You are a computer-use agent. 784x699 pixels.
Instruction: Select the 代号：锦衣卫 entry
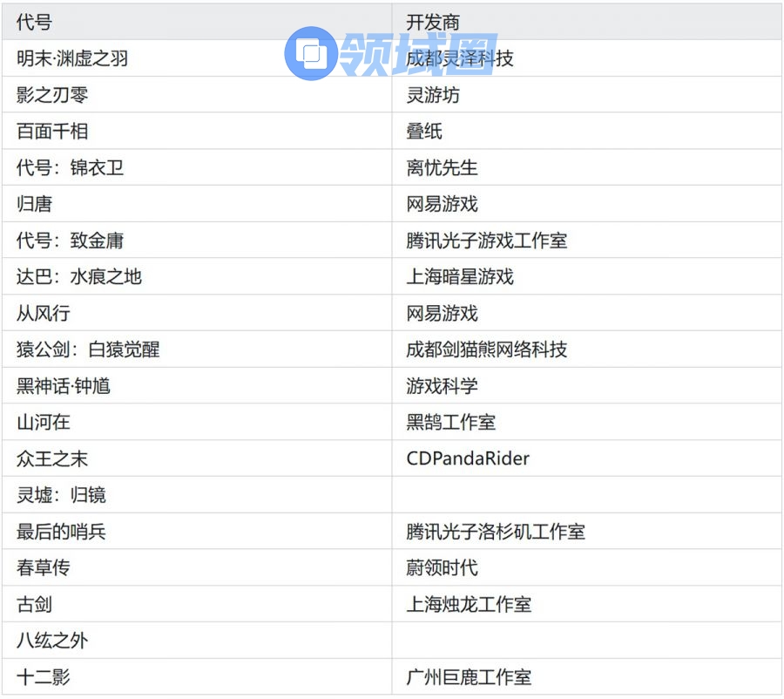pos(71,167)
